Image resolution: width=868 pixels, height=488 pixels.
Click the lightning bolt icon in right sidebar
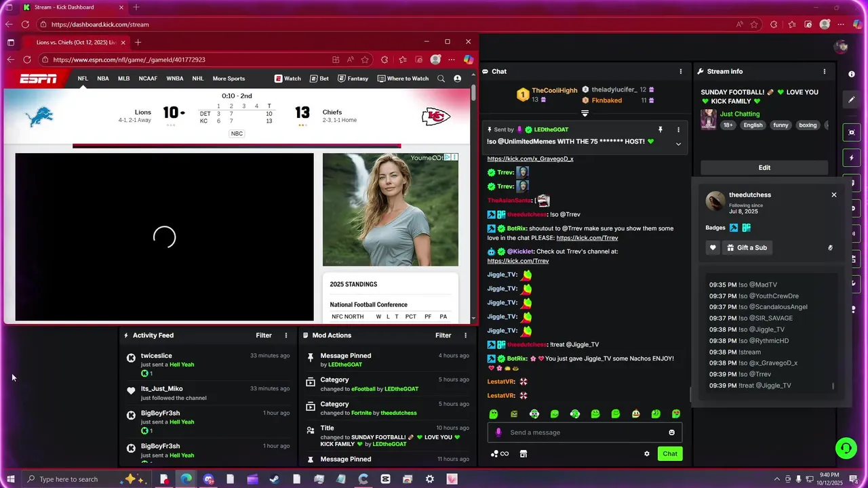pos(852,158)
